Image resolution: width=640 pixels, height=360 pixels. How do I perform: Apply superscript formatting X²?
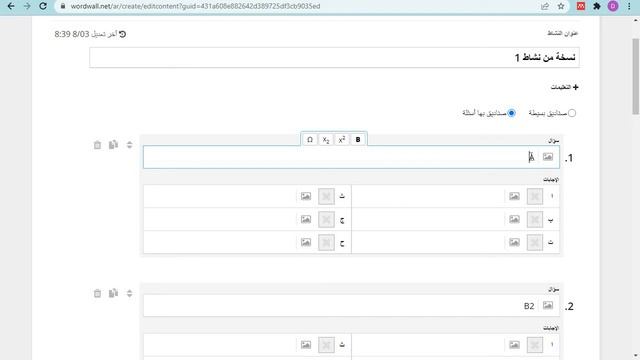pos(342,140)
